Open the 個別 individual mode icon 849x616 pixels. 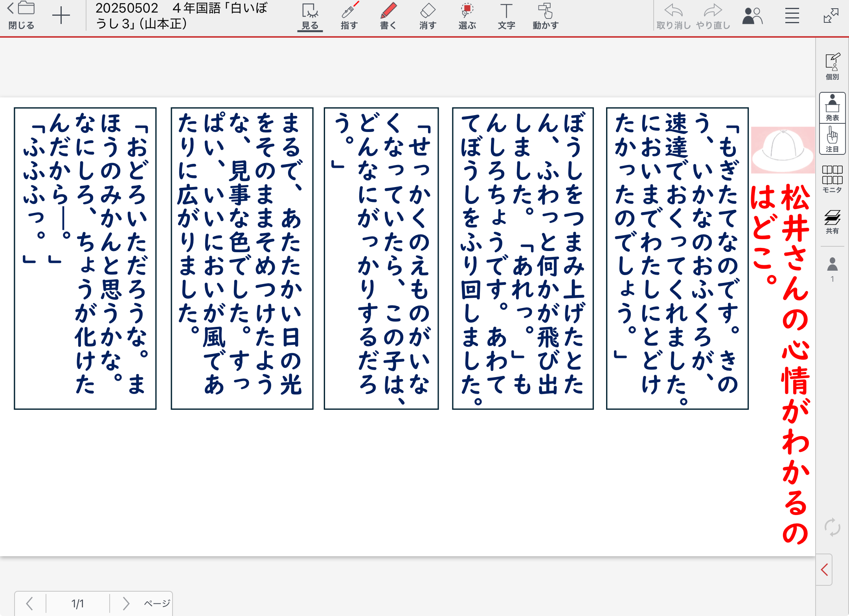[832, 66]
